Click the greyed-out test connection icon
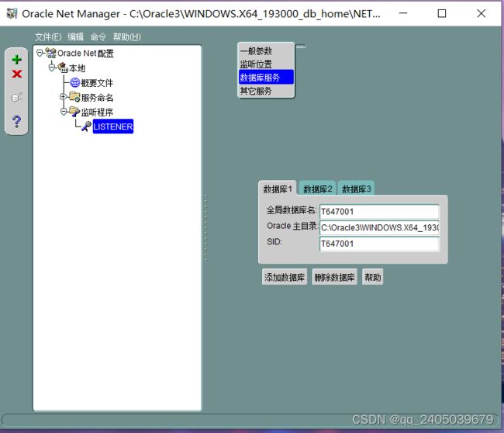The height and width of the screenshot is (433, 504). 17,96
